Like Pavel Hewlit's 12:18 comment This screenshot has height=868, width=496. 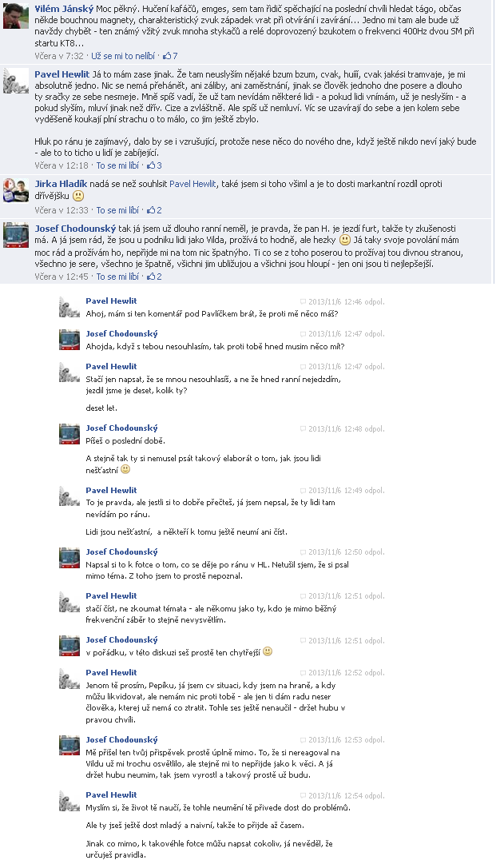[x=117, y=165]
